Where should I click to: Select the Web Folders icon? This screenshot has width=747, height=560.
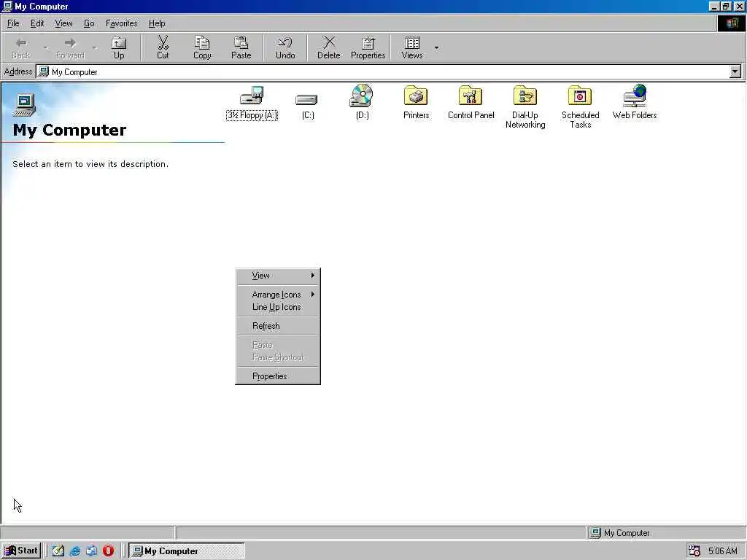(635, 96)
